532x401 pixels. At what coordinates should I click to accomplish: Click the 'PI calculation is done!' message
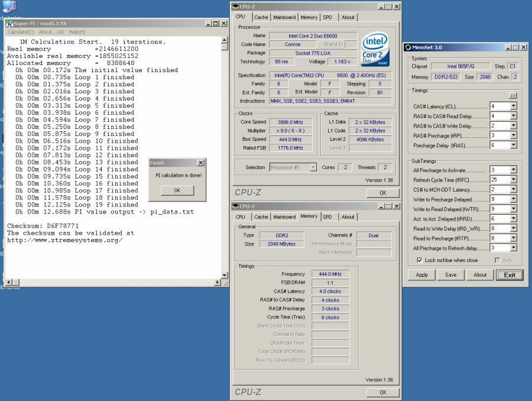[179, 175]
